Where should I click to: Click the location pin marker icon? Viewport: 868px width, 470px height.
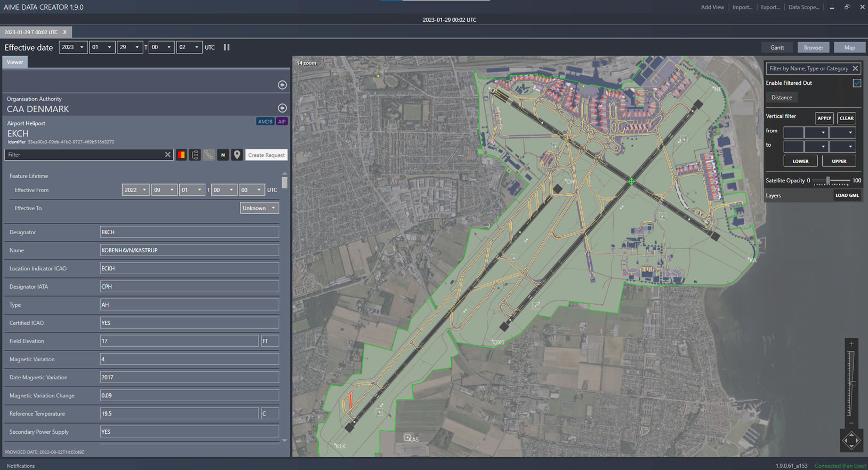pos(237,155)
